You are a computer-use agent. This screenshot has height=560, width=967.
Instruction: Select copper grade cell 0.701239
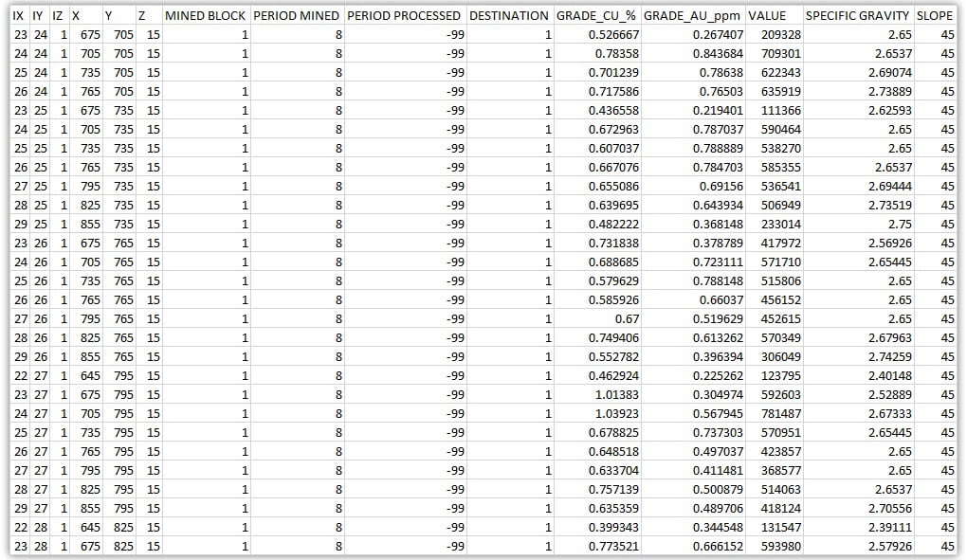pyautogui.click(x=596, y=73)
